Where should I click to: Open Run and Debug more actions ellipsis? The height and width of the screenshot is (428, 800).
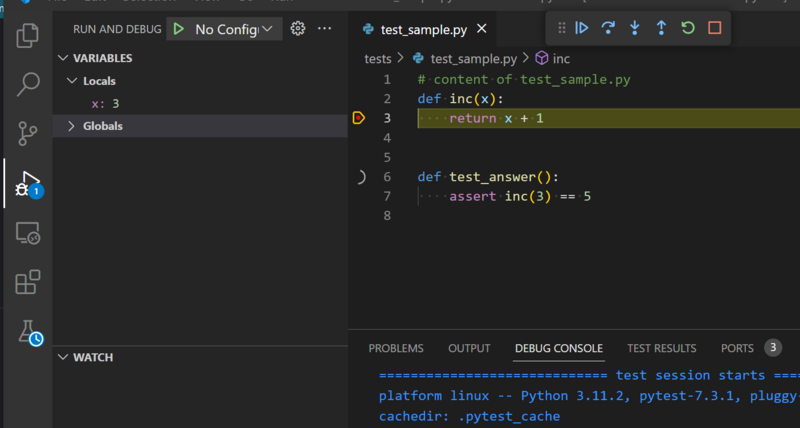324,29
